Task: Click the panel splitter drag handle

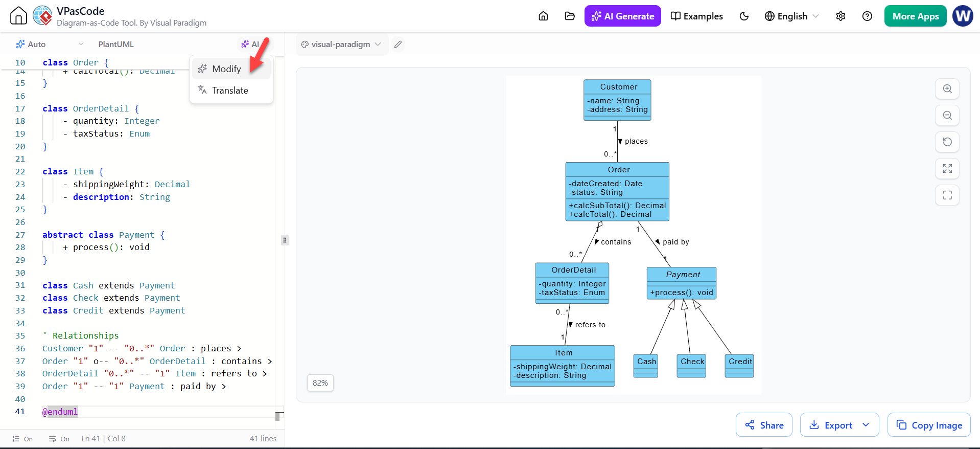Action: tap(285, 240)
